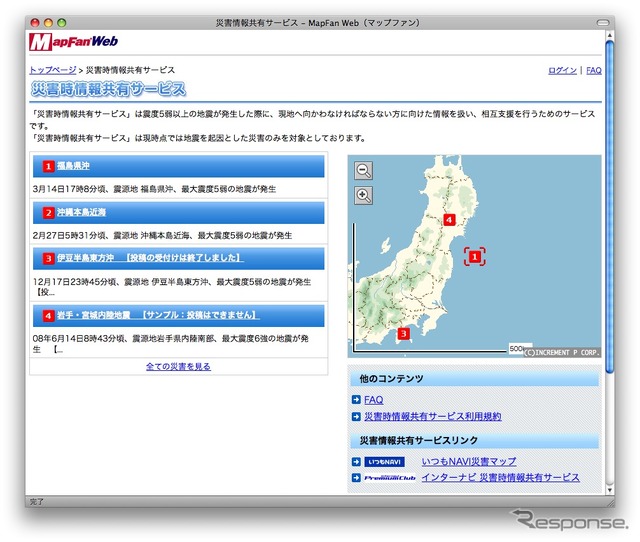This screenshot has height=542, width=640.
Task: Click 3月14日17時8分頃 description text
Action: pos(154,189)
